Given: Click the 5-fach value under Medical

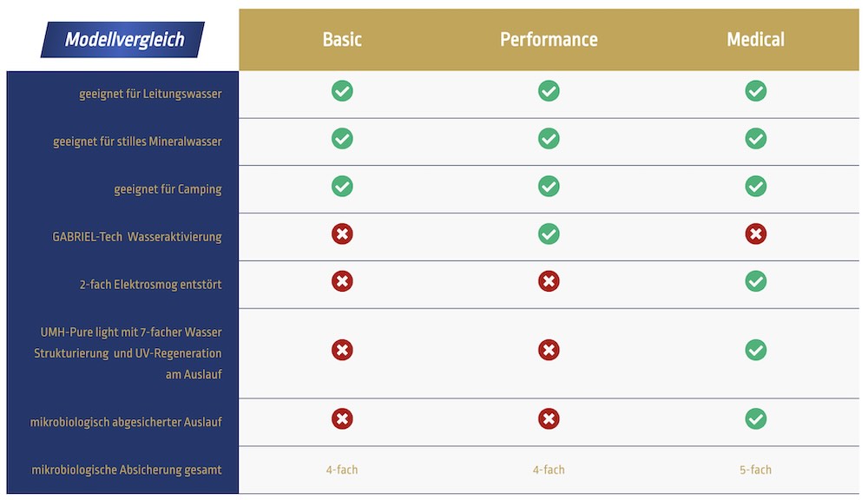Looking at the screenshot, I should (755, 470).
